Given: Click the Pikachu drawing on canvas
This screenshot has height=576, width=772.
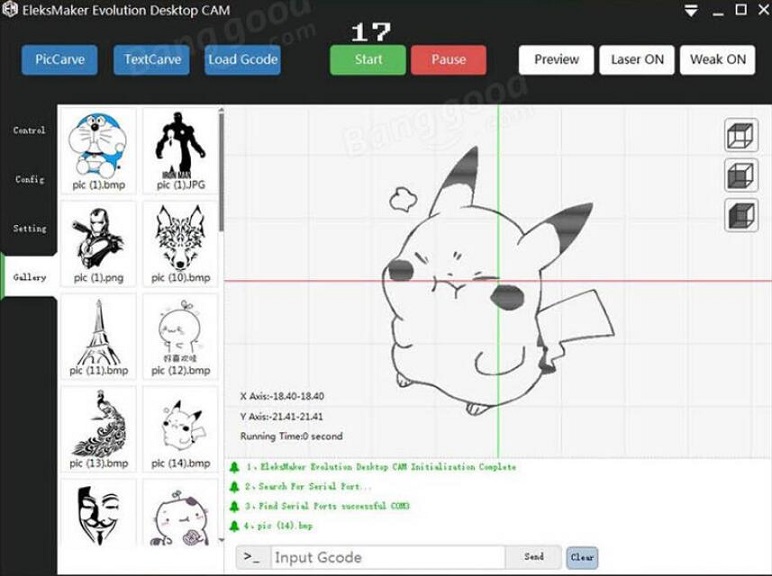Looking at the screenshot, I should [x=497, y=281].
